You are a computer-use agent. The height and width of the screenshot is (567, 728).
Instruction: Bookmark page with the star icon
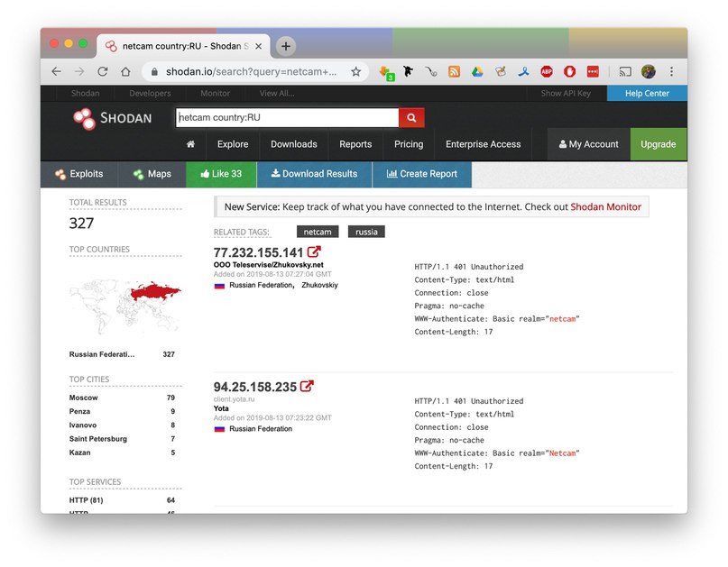(x=355, y=71)
